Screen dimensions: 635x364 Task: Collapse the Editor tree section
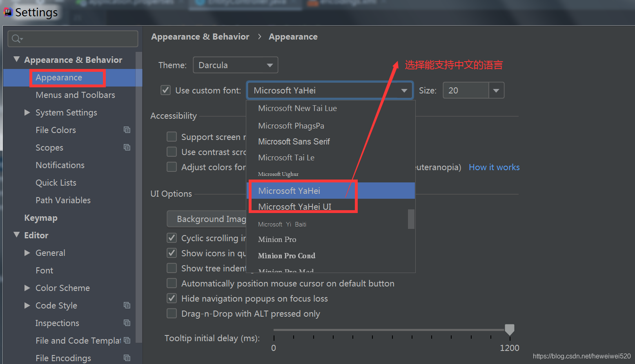coord(17,235)
